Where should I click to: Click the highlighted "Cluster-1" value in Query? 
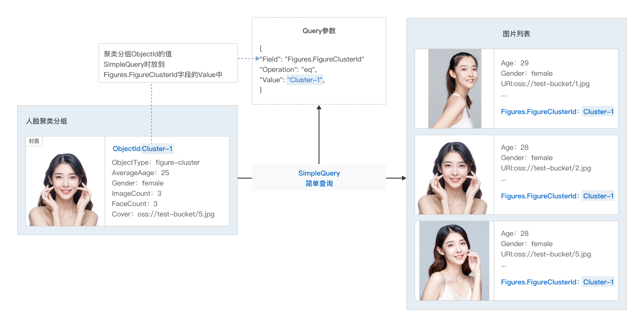305,80
